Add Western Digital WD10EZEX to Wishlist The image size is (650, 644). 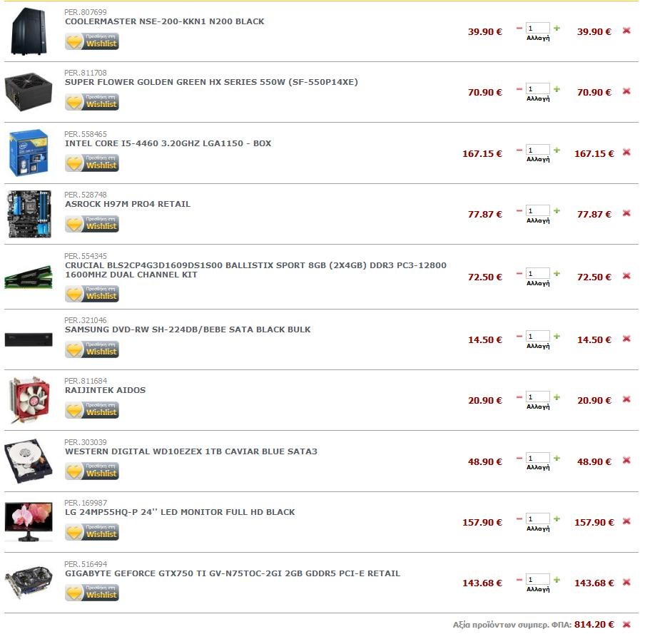(x=92, y=471)
